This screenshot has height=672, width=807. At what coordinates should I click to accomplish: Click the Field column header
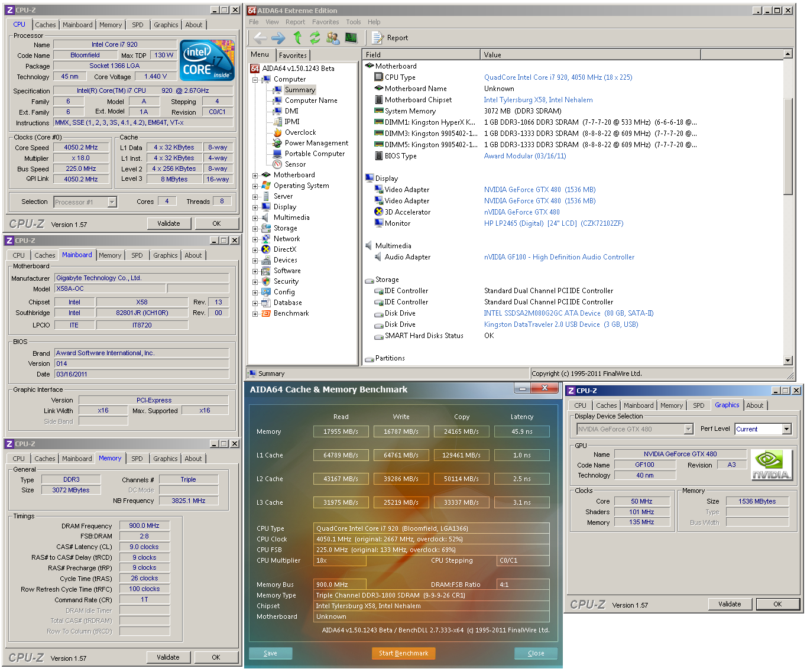tap(421, 54)
